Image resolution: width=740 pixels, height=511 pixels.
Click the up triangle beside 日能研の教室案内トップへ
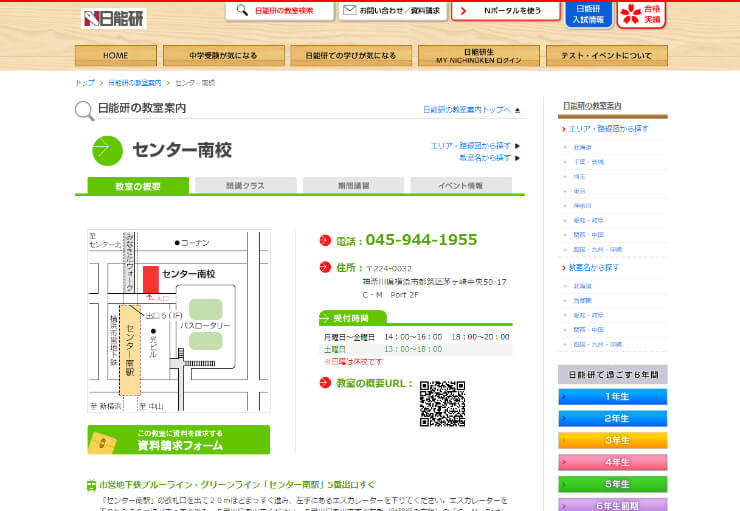pos(518,110)
